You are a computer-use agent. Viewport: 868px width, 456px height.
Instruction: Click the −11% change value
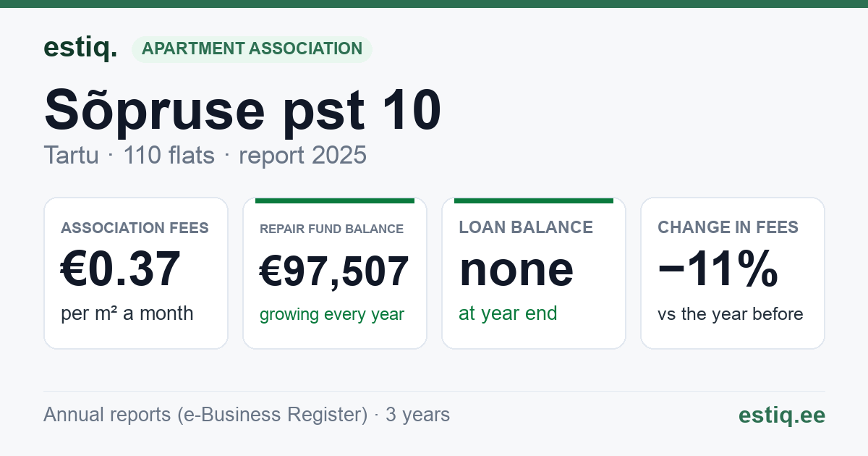click(718, 269)
